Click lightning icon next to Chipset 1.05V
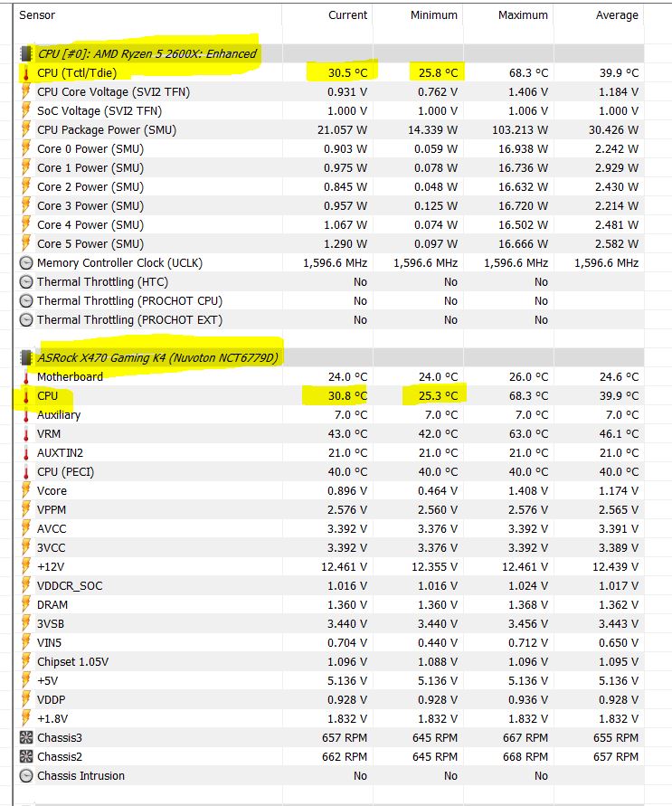 click(25, 662)
